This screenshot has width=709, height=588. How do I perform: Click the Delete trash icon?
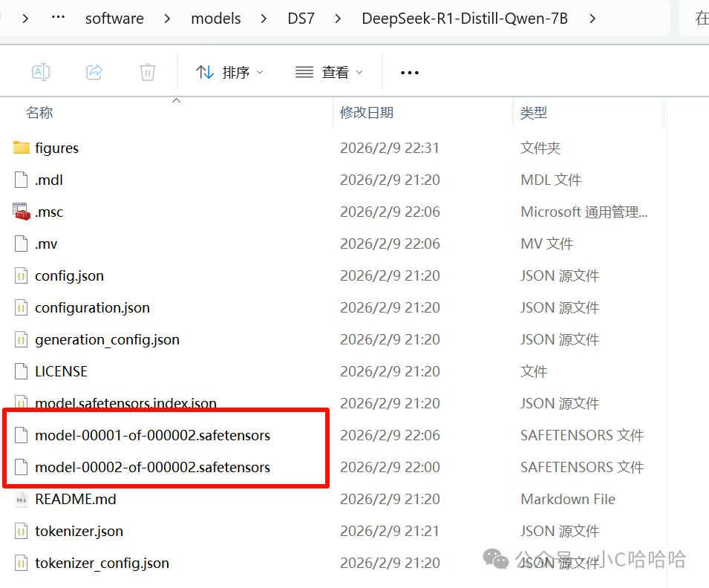[x=148, y=72]
